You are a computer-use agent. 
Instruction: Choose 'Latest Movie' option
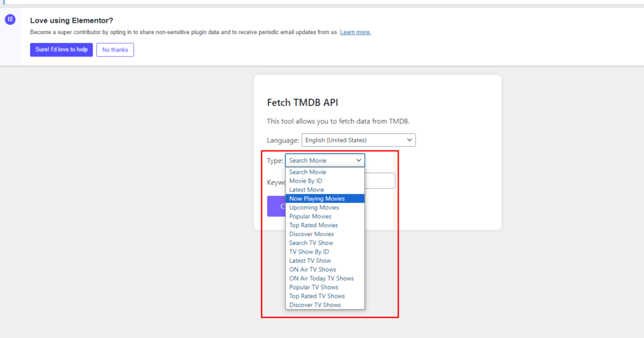click(325, 189)
